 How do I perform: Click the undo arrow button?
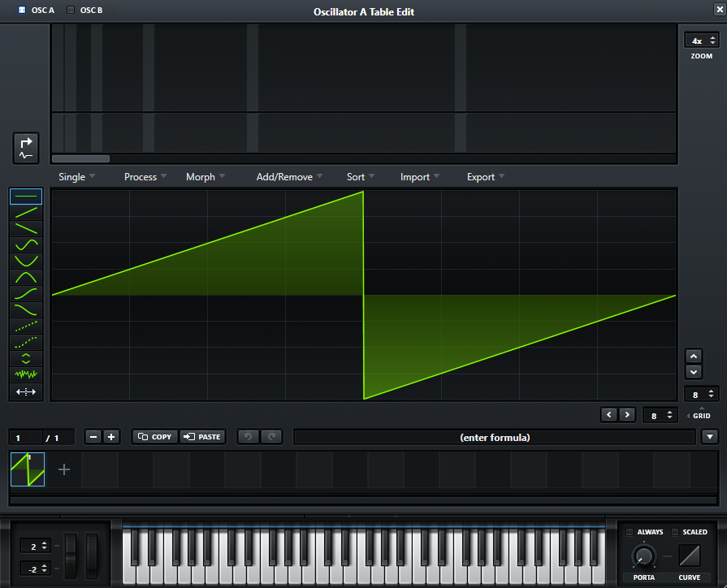point(248,437)
